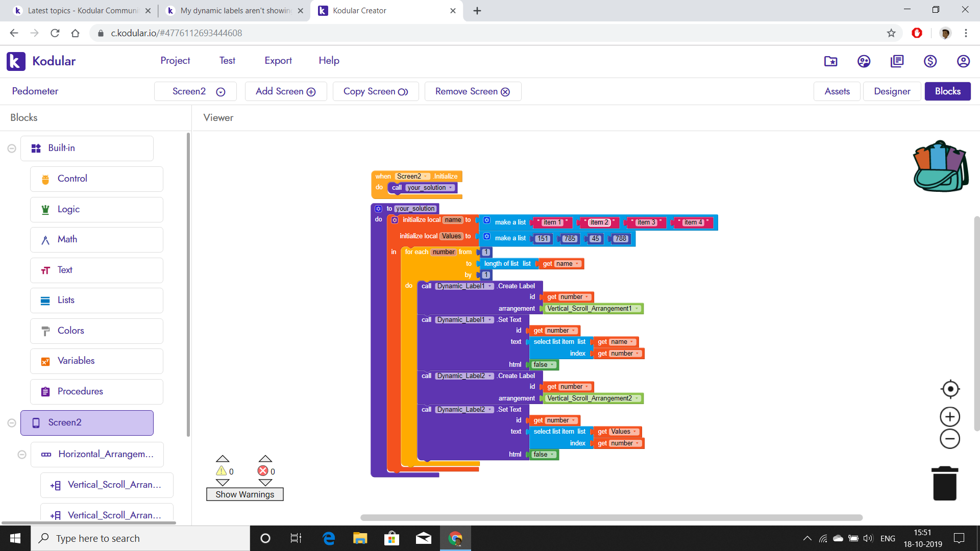The width and height of the screenshot is (980, 551).
Task: Center workspace with the crosshair target icon
Action: tap(950, 389)
